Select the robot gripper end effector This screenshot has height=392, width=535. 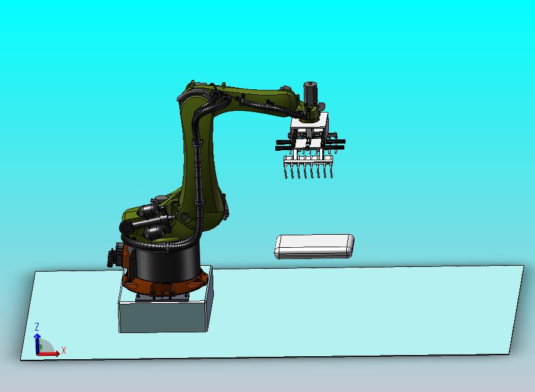310,146
